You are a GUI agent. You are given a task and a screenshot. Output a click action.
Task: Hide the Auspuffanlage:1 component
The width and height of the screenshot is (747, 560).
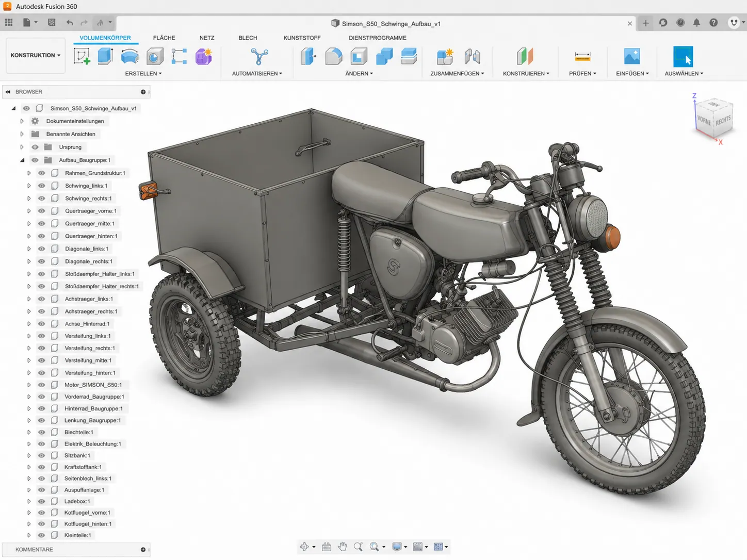pyautogui.click(x=42, y=490)
